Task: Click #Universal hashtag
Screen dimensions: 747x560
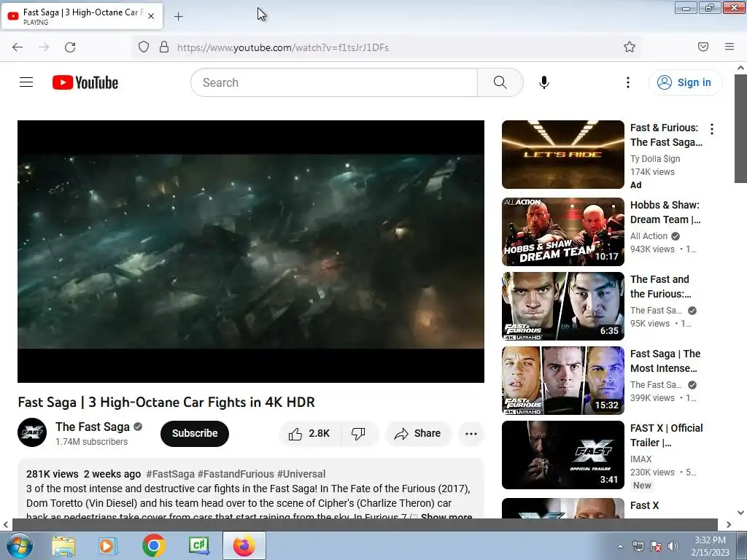Action: tap(301, 474)
